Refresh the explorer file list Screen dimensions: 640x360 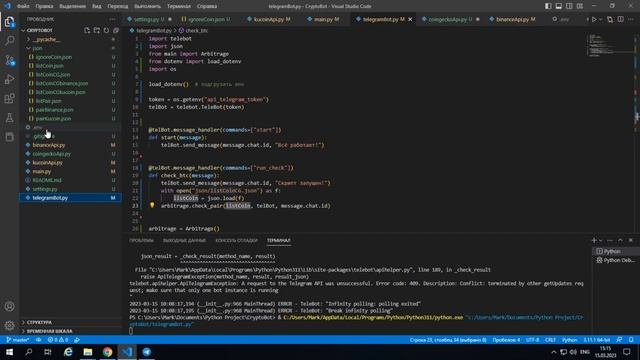click(106, 30)
